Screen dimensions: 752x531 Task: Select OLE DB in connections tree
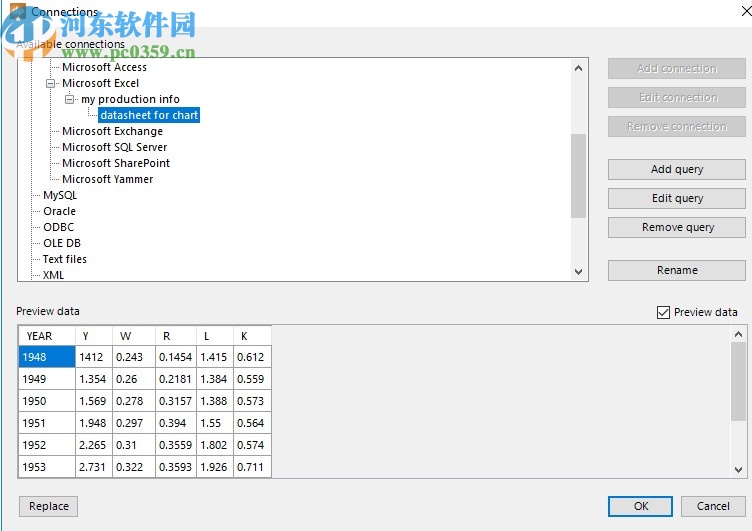click(x=61, y=243)
